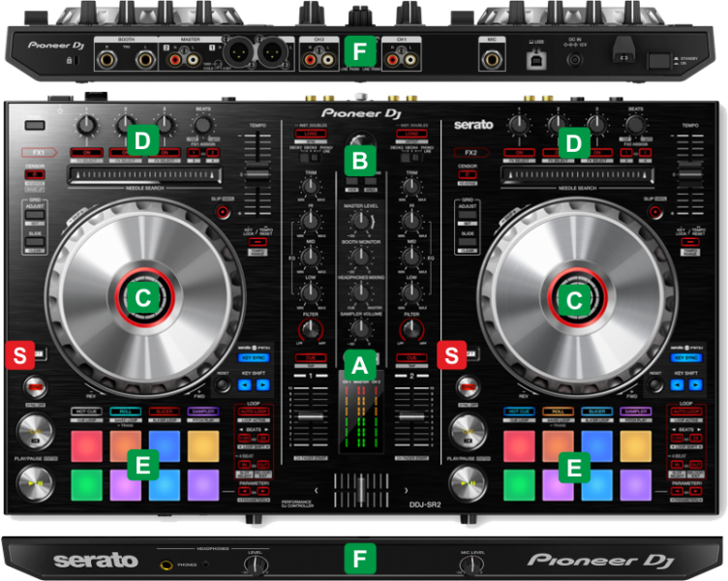Click the channel 1 volume fader
728x581 pixels.
coord(310,416)
